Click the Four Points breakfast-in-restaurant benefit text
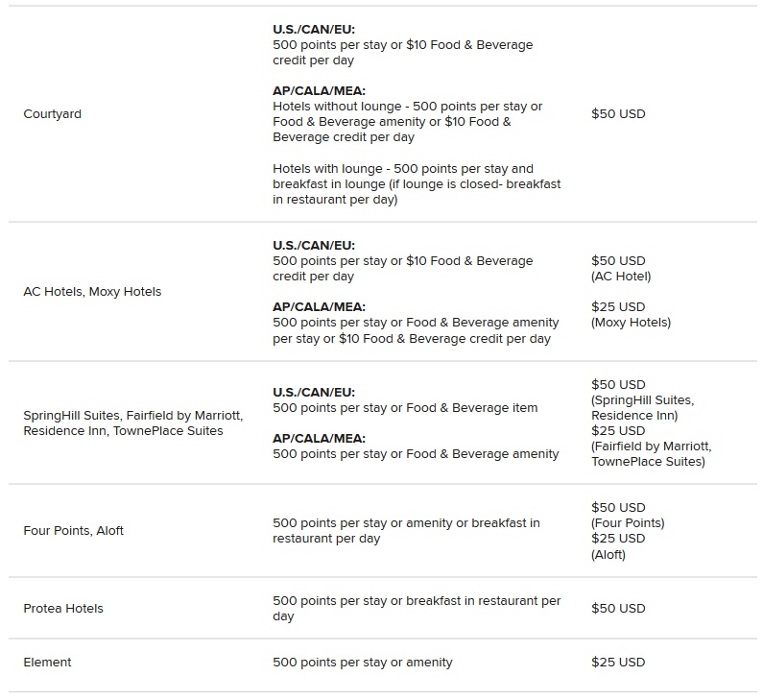This screenshot has width=763, height=700. coord(406,531)
